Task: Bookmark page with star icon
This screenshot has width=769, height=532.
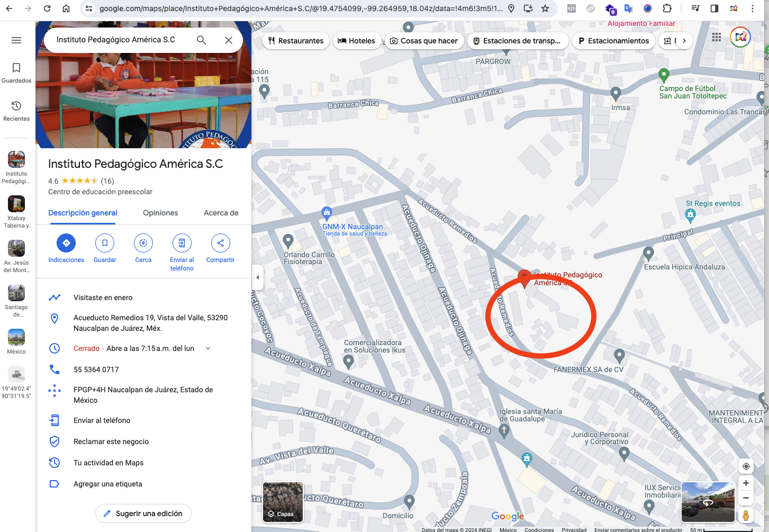Action: pyautogui.click(x=545, y=8)
